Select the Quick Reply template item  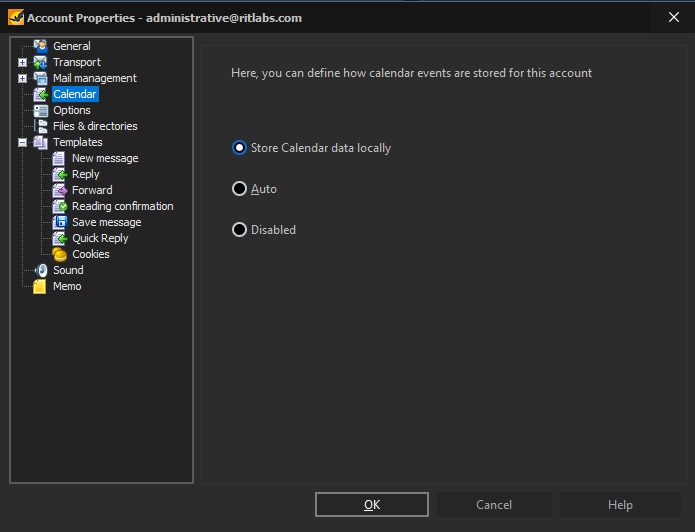coord(100,238)
